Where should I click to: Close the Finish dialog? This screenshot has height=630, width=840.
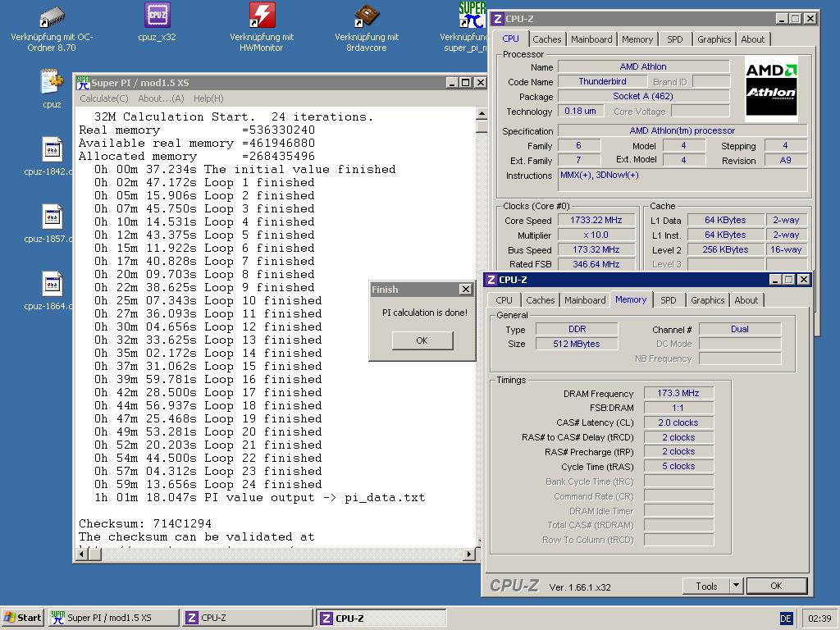pyautogui.click(x=466, y=290)
